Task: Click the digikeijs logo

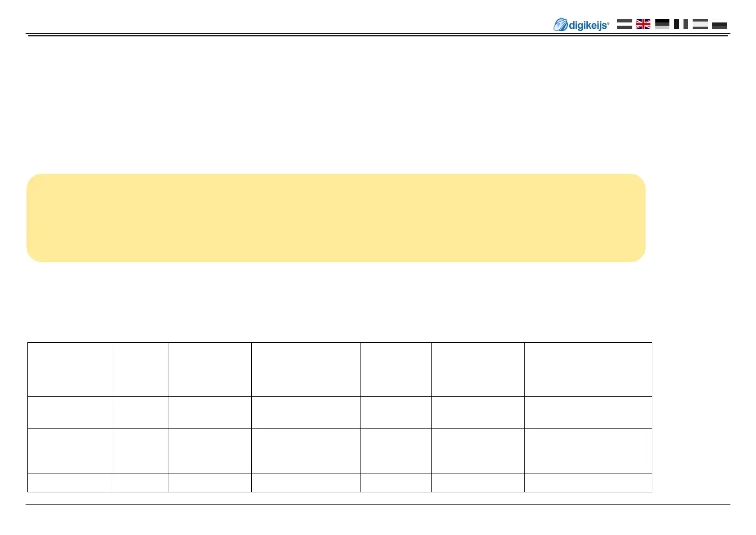Action: pos(581,25)
